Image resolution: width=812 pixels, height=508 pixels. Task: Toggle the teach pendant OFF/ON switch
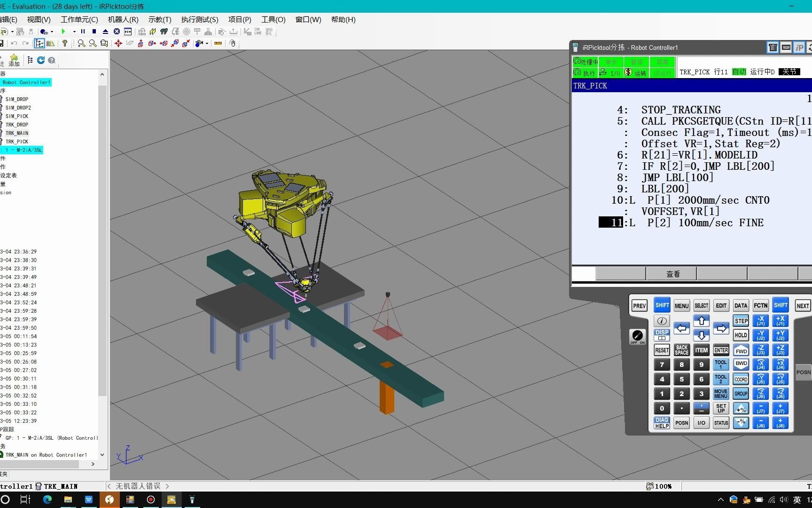[x=638, y=336]
